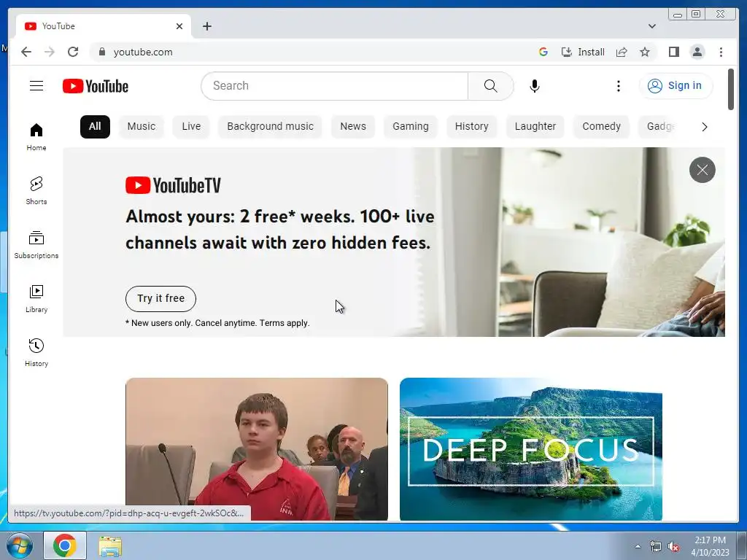747x560 pixels.
Task: Open the Windows Start menu
Action: point(20,545)
